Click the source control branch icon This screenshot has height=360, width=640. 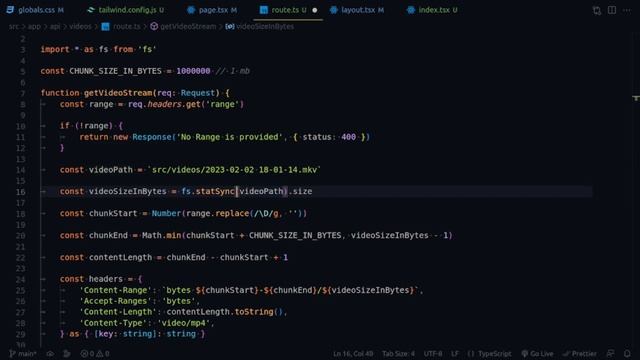click(x=12, y=354)
